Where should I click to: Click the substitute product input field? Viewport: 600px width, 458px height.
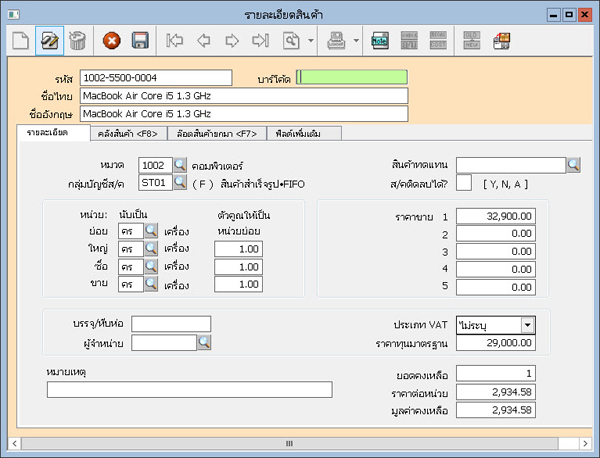pyautogui.click(x=510, y=165)
